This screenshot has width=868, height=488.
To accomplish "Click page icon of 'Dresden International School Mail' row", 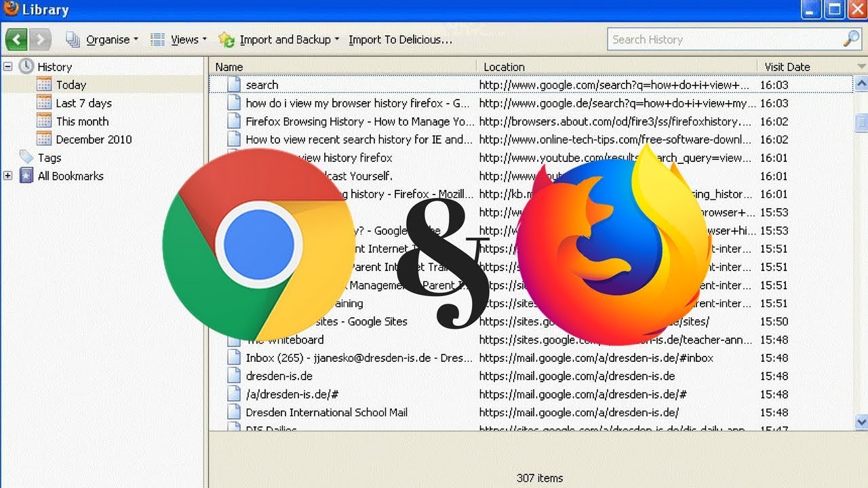I will coord(234,412).
